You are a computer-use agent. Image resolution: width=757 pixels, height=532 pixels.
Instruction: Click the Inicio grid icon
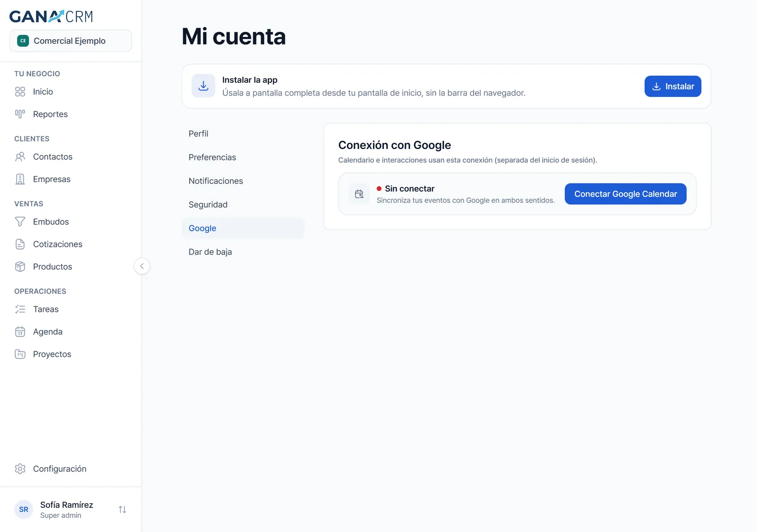(x=20, y=92)
